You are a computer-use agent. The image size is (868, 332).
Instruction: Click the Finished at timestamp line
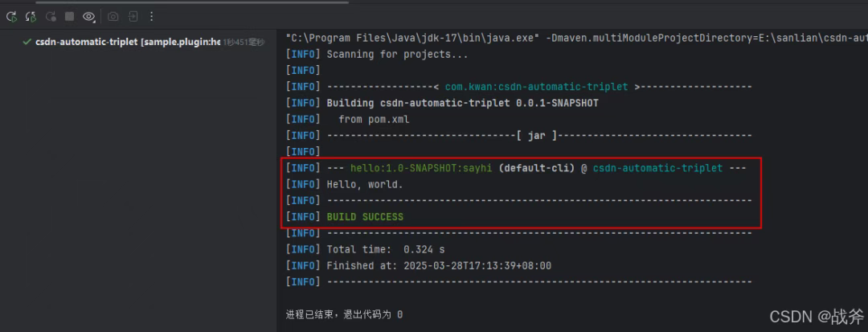(438, 265)
